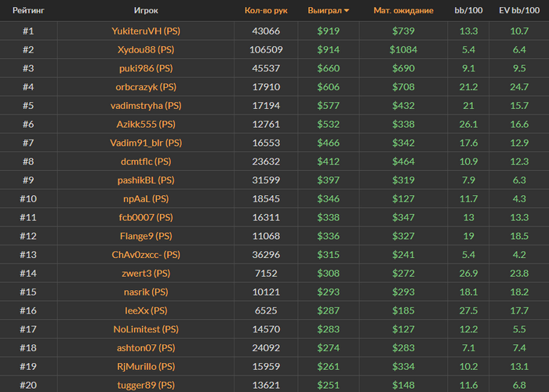Select npAaL (PS) player name
The width and height of the screenshot is (549, 392).
(146, 198)
